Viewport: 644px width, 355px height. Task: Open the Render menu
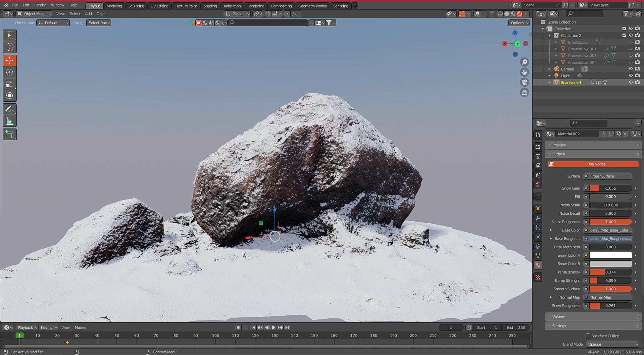[x=40, y=5]
